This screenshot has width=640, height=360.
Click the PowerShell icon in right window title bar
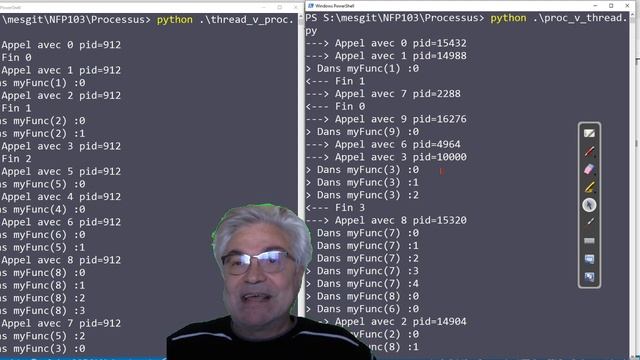click(x=311, y=6)
